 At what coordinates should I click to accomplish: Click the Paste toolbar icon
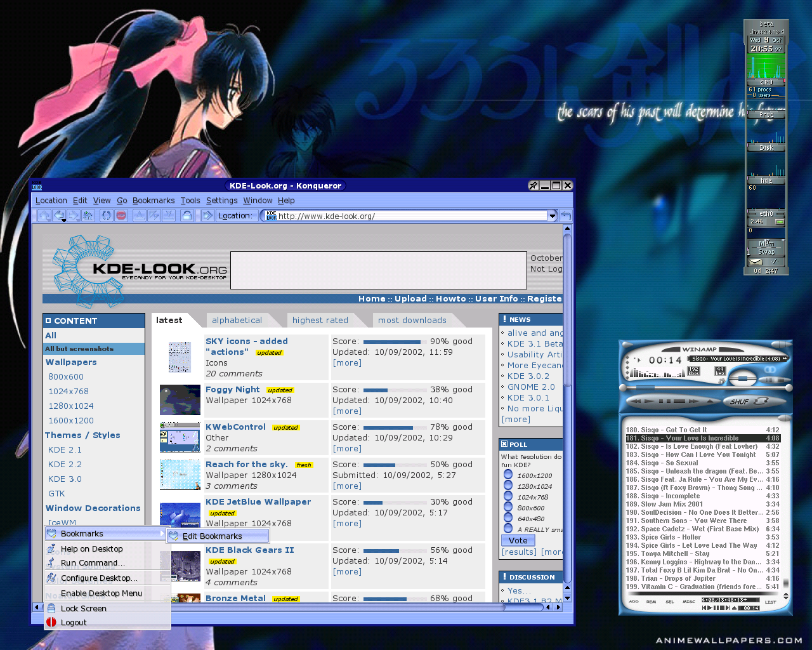coord(169,215)
